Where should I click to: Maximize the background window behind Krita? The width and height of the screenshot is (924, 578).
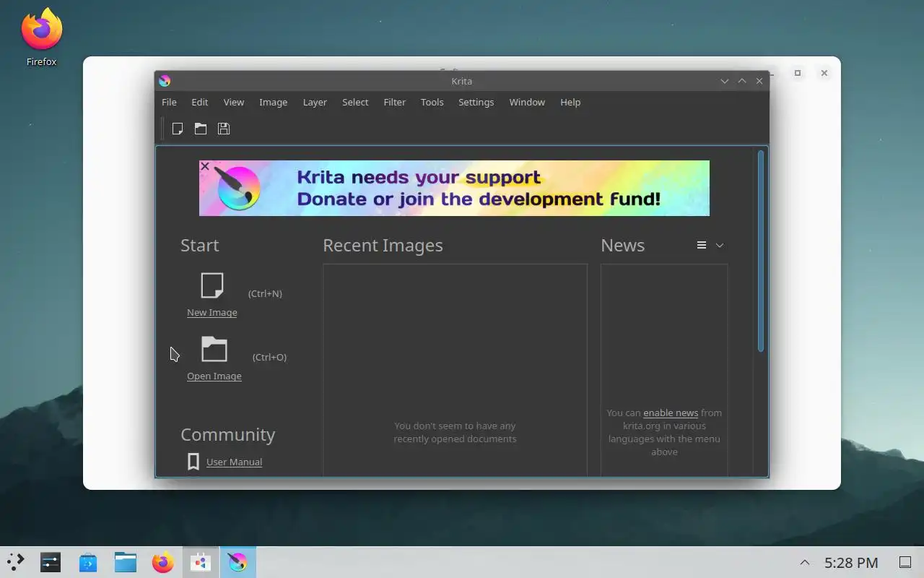(x=798, y=73)
